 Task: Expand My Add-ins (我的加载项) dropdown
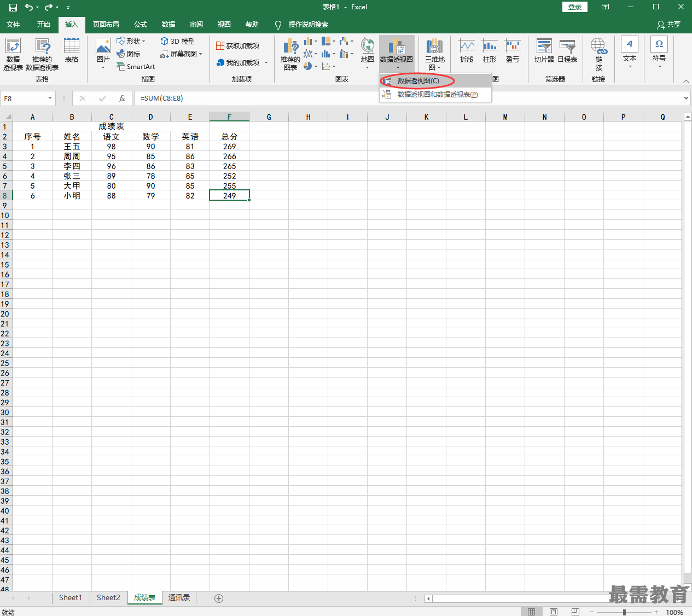[x=266, y=63]
